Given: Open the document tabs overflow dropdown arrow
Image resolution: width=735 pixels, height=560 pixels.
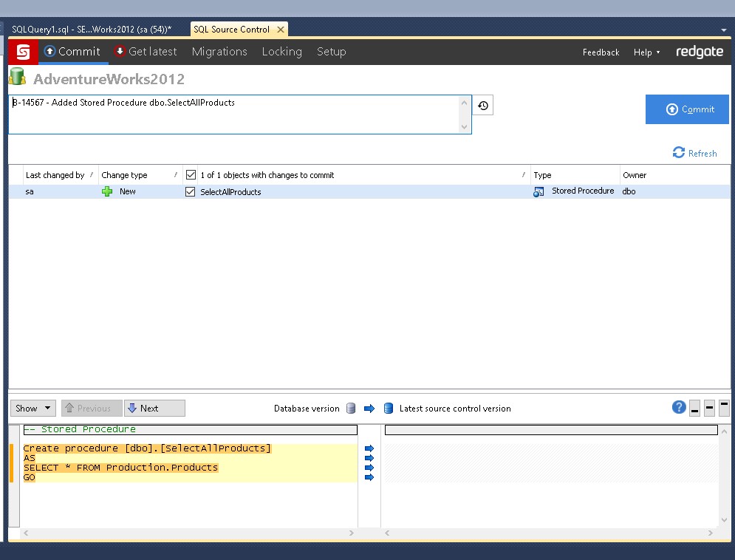Looking at the screenshot, I should [724, 30].
